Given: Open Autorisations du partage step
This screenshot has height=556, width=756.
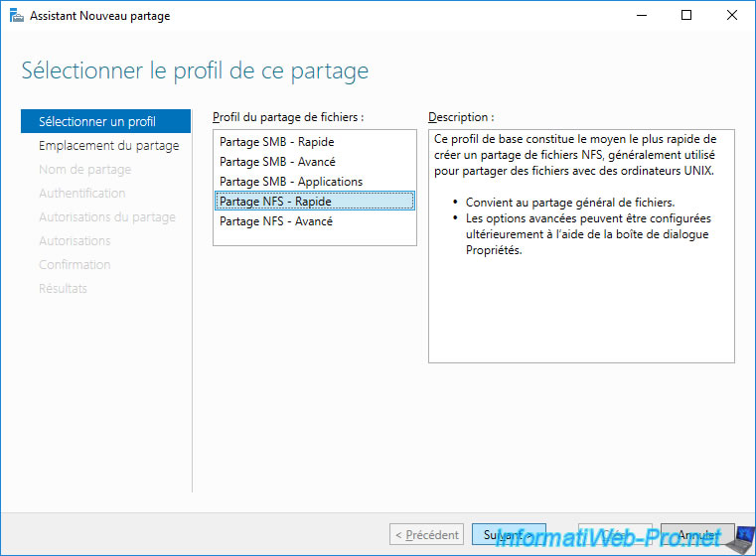Looking at the screenshot, I should pos(107,216).
